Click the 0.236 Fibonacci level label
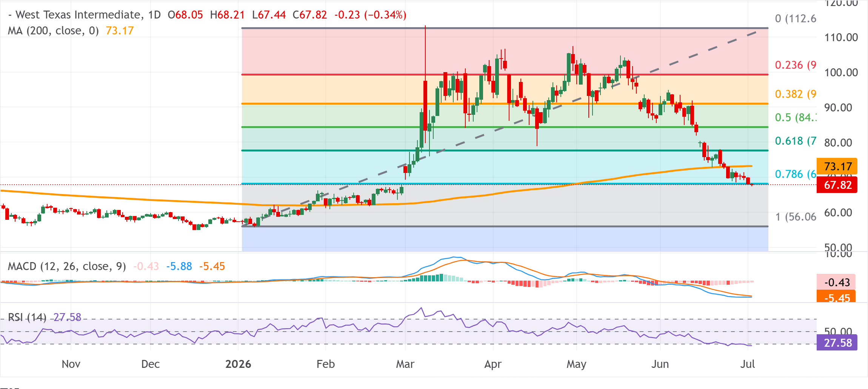 click(x=796, y=65)
